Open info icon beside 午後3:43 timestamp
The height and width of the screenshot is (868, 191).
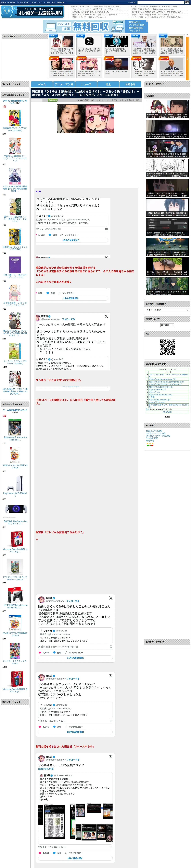pos(111,847)
